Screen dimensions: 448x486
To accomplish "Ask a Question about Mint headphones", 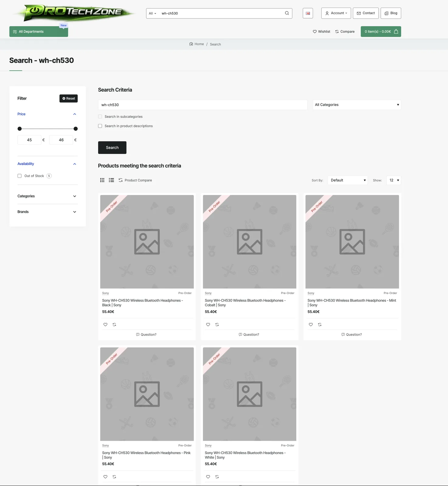I will click(352, 335).
